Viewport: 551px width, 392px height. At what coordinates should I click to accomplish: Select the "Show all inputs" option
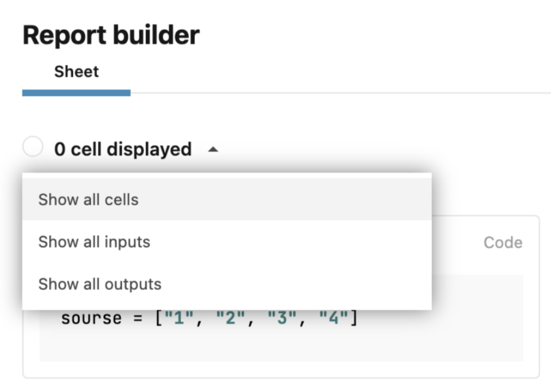click(x=94, y=242)
